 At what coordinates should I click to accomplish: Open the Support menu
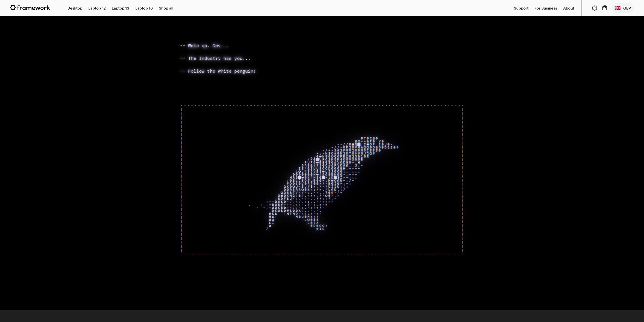coord(521,8)
